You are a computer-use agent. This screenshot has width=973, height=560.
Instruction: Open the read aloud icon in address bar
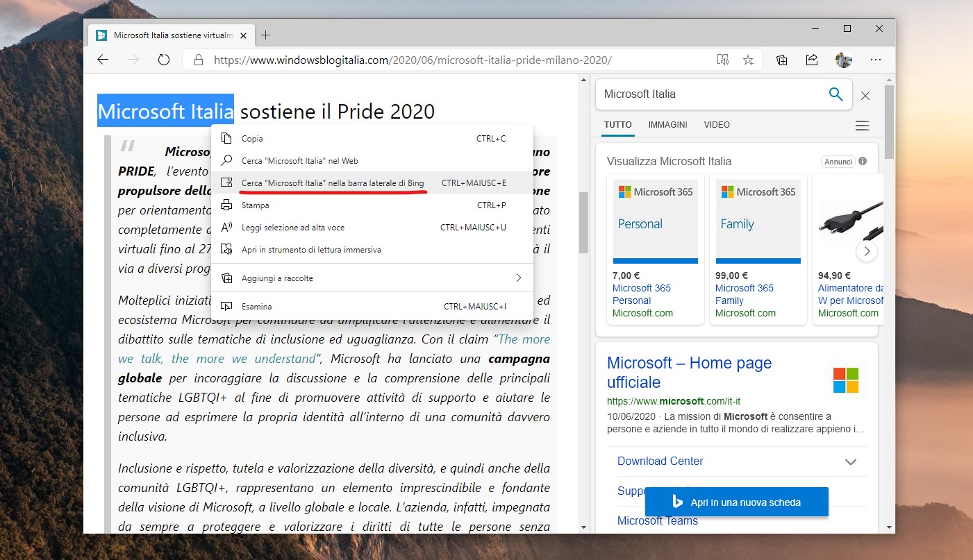click(x=723, y=60)
